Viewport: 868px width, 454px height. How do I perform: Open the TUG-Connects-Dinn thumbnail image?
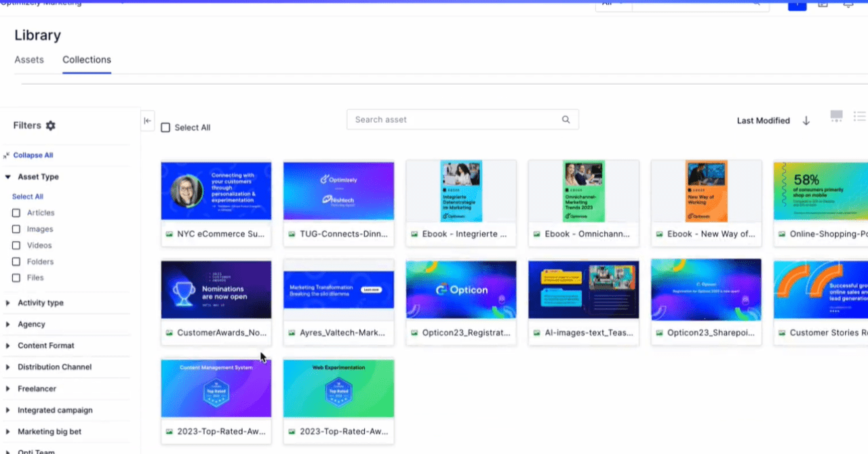pyautogui.click(x=338, y=190)
